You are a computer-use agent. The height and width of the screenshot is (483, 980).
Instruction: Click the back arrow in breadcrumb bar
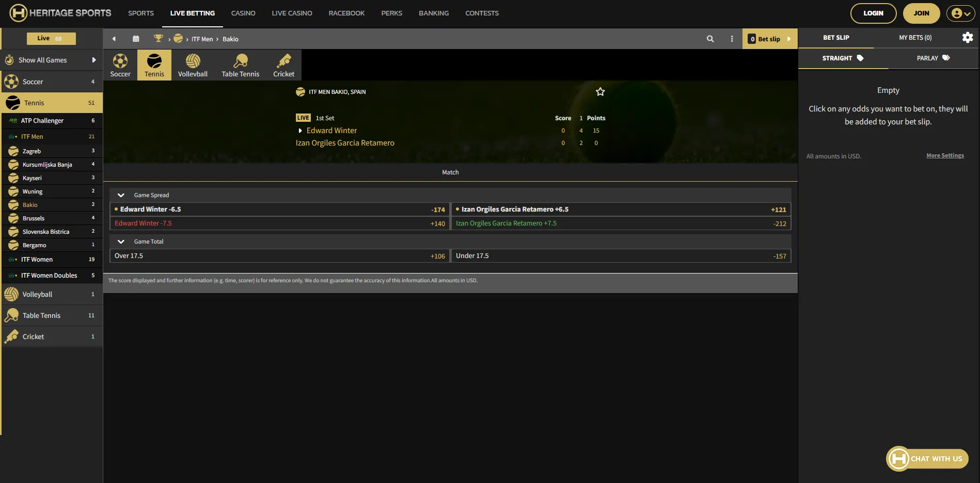pyautogui.click(x=114, y=39)
